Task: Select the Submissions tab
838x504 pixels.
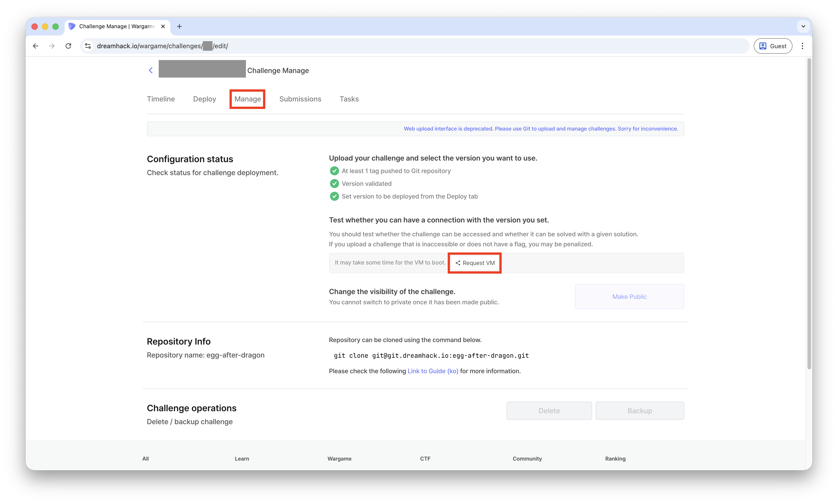Action: [x=300, y=99]
